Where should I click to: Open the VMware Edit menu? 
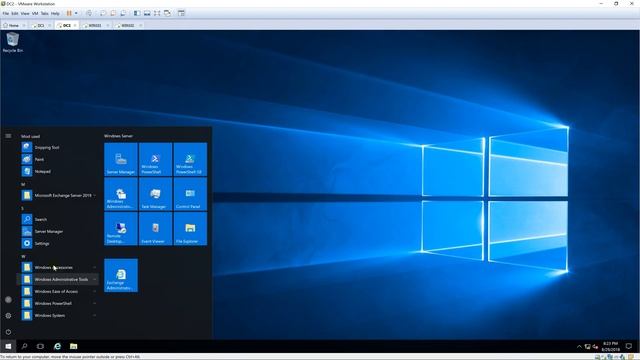pyautogui.click(x=15, y=13)
